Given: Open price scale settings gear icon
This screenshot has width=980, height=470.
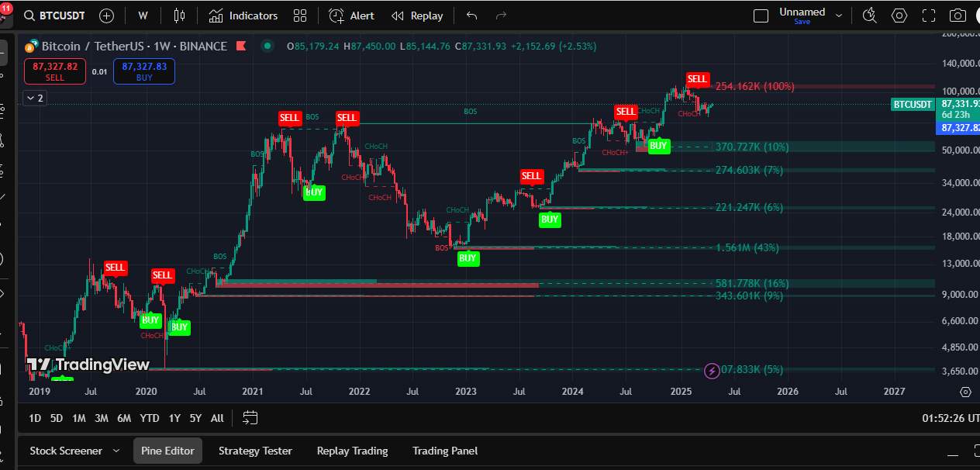Looking at the screenshot, I should tap(965, 392).
